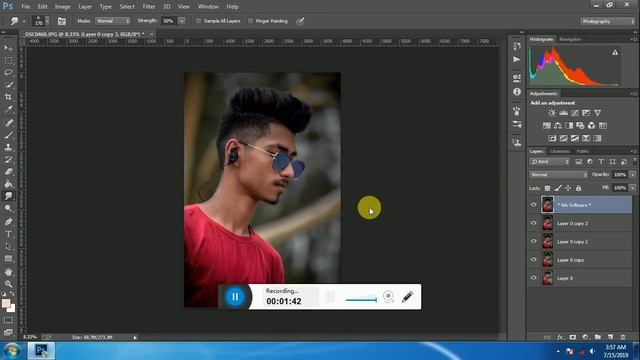Toggle lock all padlock

578,188
